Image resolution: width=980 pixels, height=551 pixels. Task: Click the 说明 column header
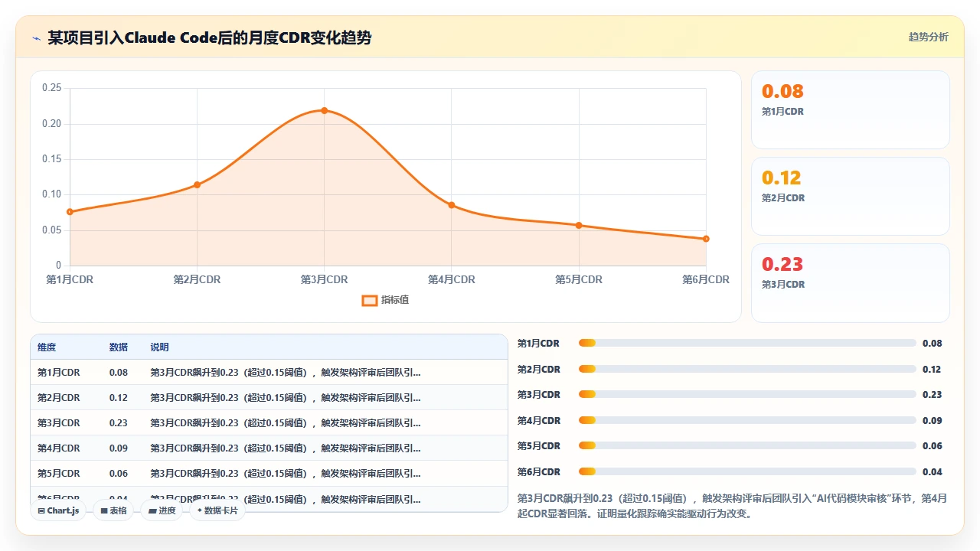click(159, 347)
